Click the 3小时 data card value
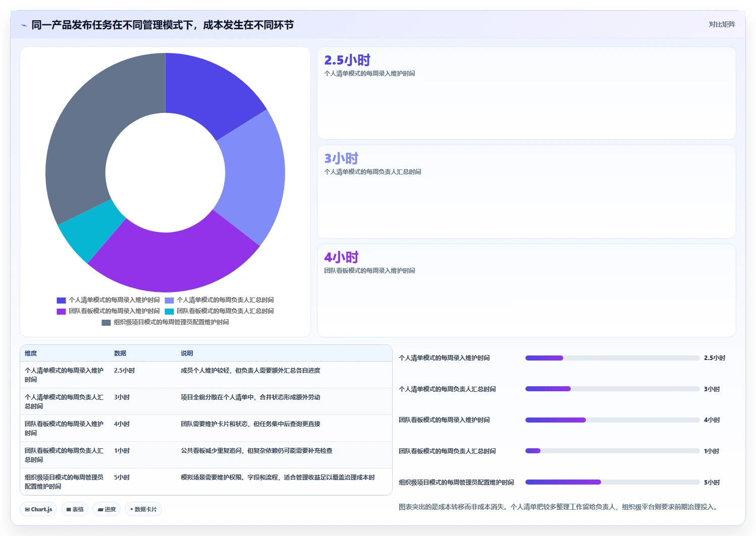Viewport: 756px width, 536px height. click(x=341, y=158)
